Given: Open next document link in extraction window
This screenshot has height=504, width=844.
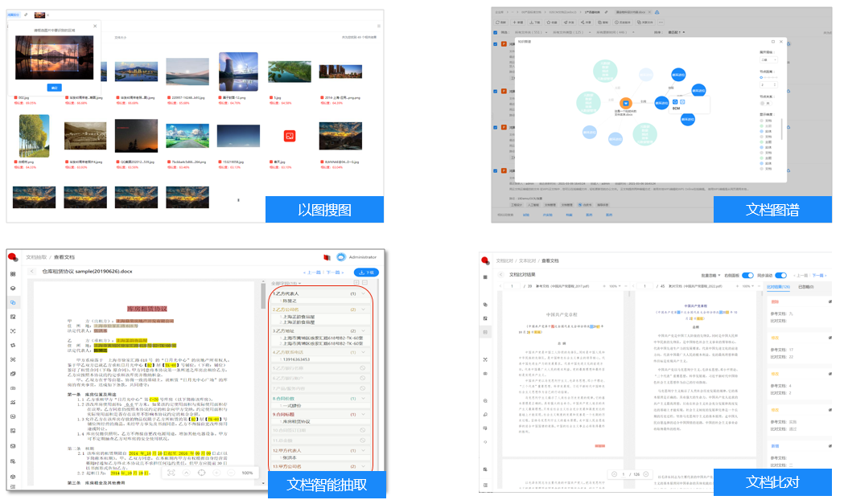Looking at the screenshot, I should [335, 272].
